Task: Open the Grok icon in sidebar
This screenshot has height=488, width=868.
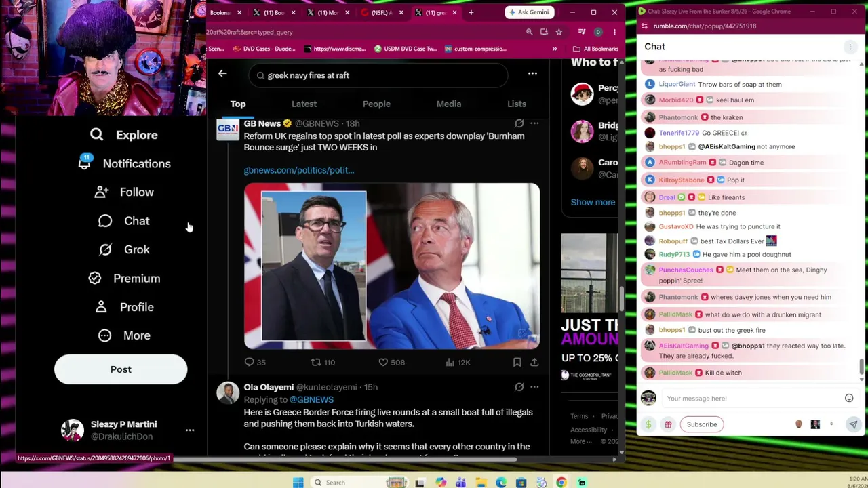Action: pyautogui.click(x=105, y=249)
